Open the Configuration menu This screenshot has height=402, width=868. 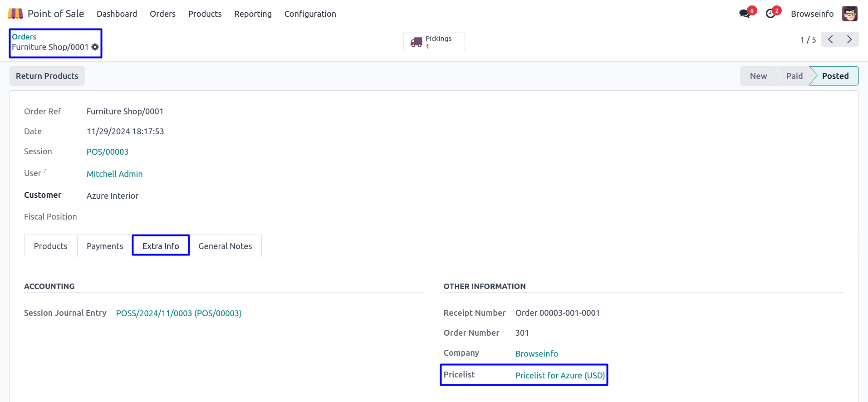(310, 14)
